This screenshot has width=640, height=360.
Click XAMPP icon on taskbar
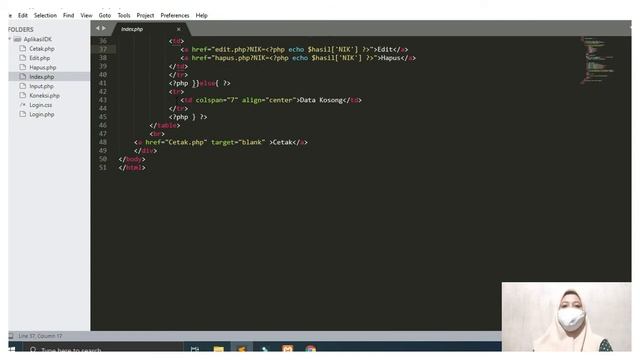coord(287,348)
